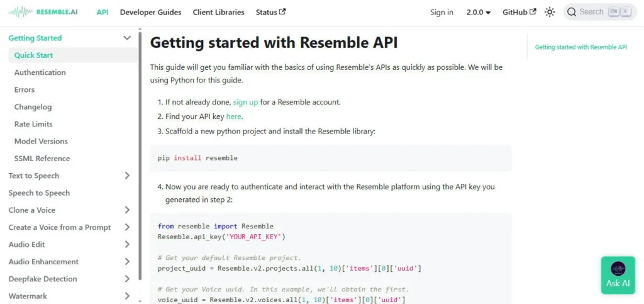Click the Audio Enhancement label
The height and width of the screenshot is (304, 644).
click(x=43, y=262)
